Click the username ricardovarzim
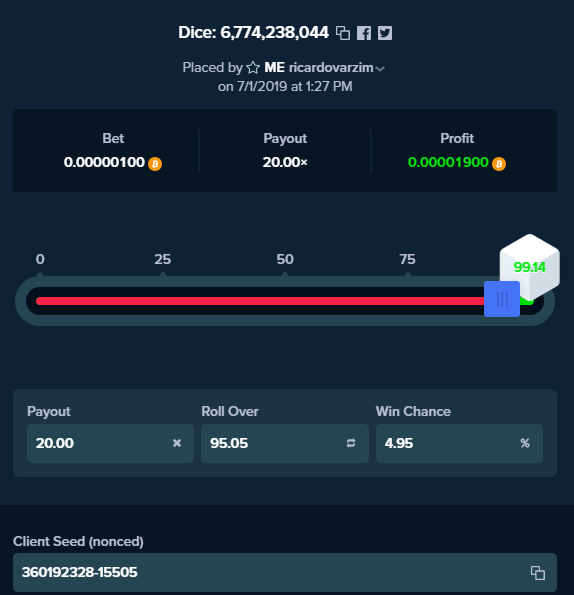Image resolution: width=574 pixels, height=595 pixels. click(x=331, y=68)
